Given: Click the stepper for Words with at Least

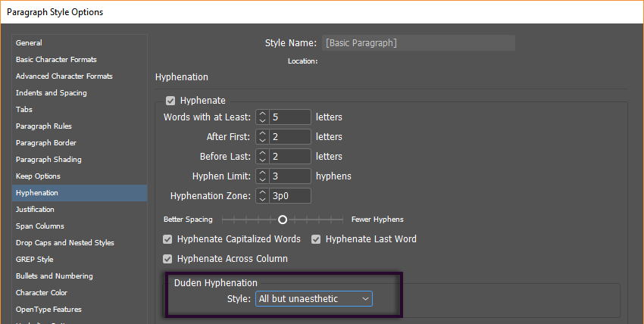Looking at the screenshot, I should [x=262, y=117].
